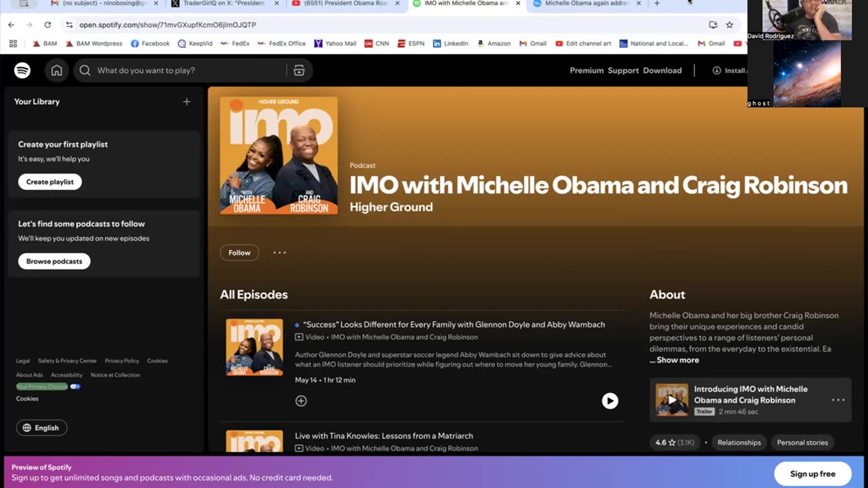Open the Browse icon in search bar

[299, 70]
